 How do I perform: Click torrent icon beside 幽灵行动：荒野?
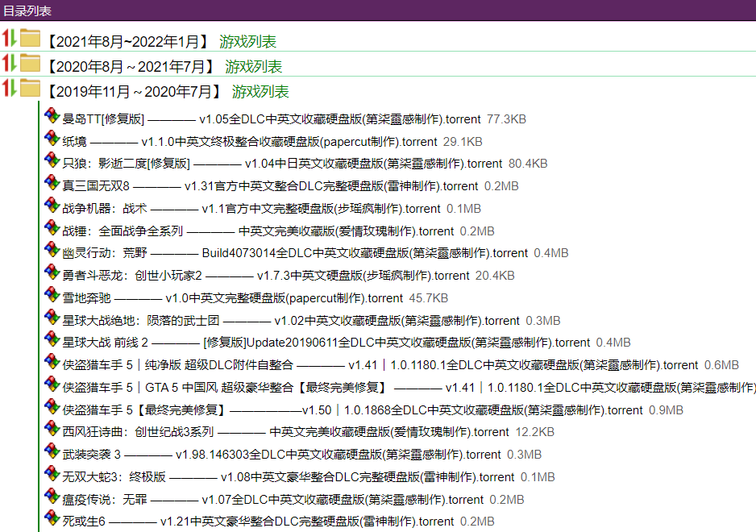pos(52,250)
